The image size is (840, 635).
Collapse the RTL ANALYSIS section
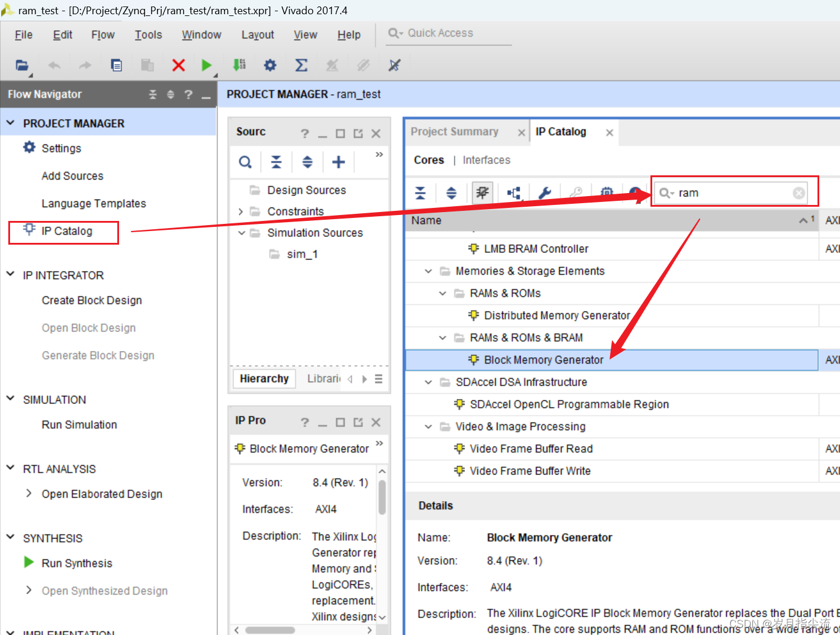pos(11,468)
